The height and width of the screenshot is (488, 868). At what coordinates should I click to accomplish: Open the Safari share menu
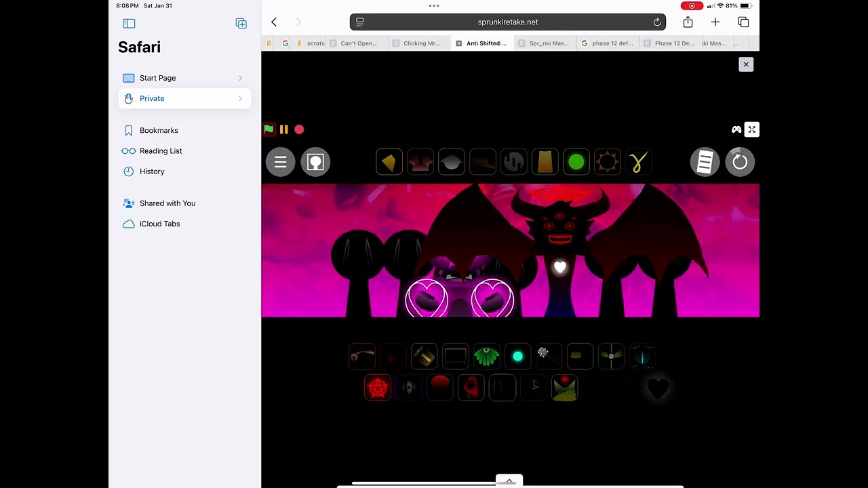(x=688, y=22)
